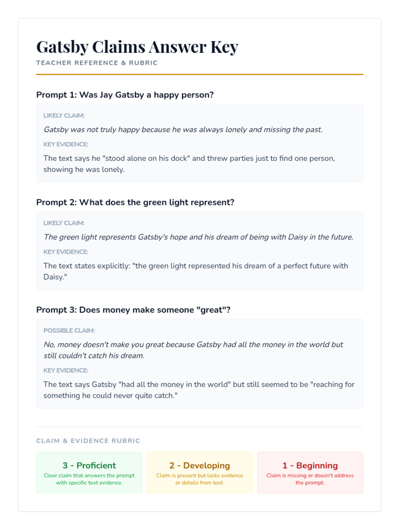Click the Prompt 3 money heading

point(133,310)
